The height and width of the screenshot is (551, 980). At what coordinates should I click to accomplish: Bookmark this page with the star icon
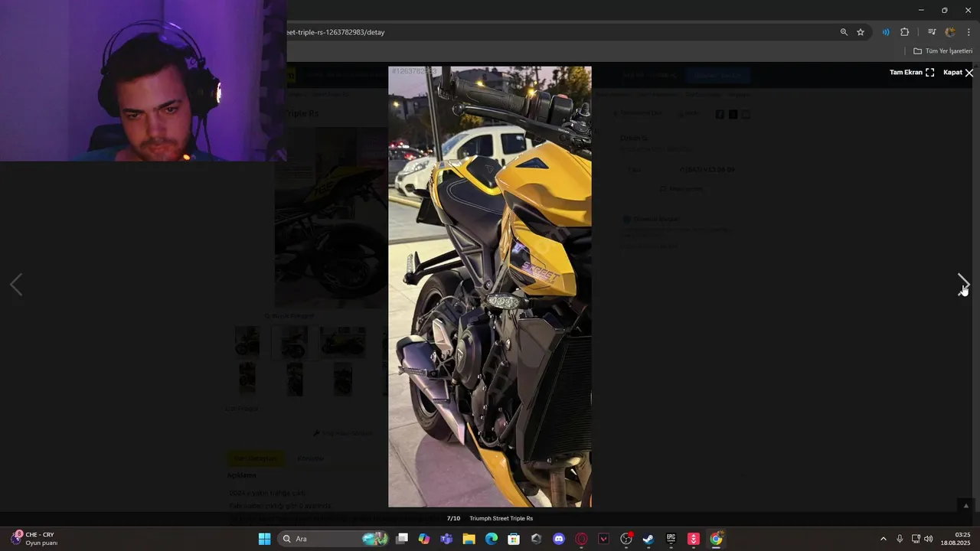(861, 32)
